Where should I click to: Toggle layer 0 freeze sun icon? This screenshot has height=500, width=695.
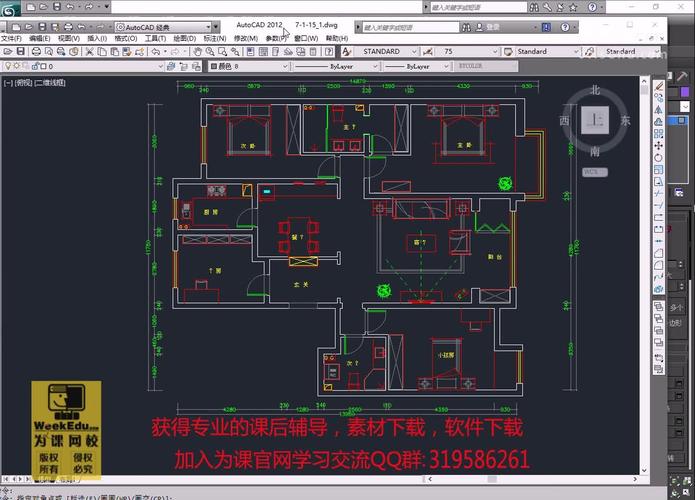(x=16, y=66)
